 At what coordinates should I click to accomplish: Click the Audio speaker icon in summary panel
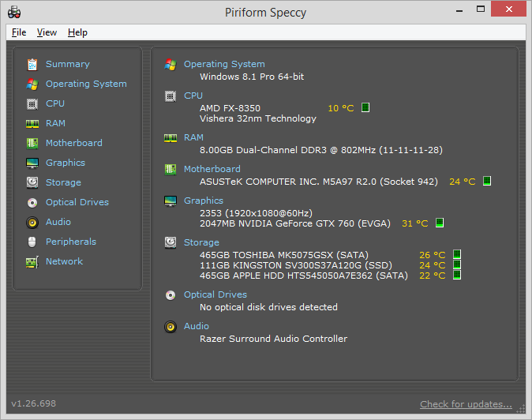[x=170, y=326]
